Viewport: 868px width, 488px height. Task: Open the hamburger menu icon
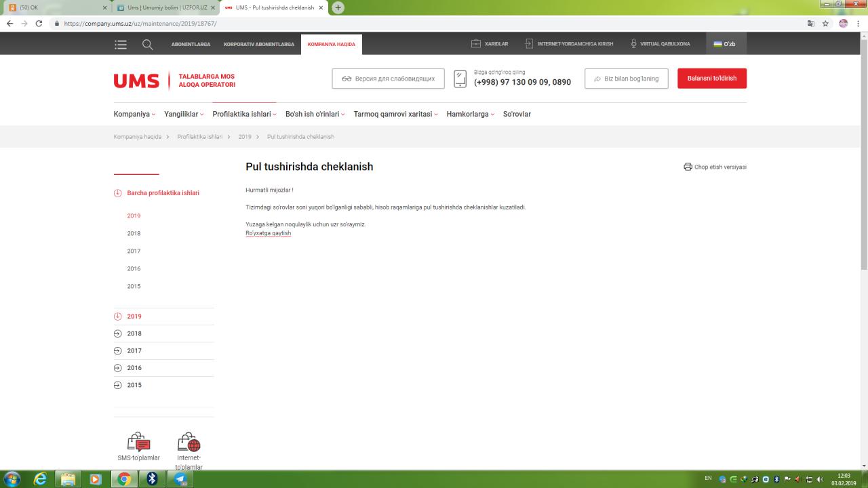tap(121, 44)
